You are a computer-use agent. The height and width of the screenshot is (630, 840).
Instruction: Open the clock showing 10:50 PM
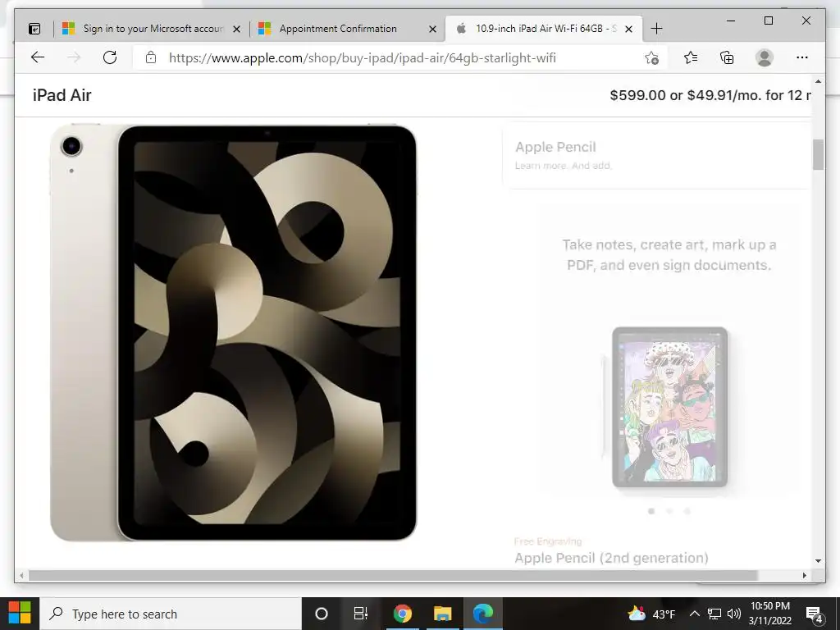click(769, 614)
